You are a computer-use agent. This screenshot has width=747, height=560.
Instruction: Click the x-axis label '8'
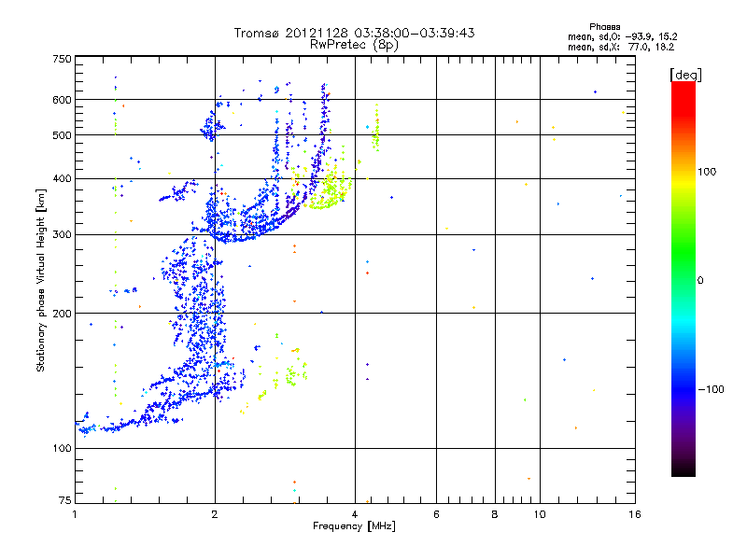(x=495, y=514)
